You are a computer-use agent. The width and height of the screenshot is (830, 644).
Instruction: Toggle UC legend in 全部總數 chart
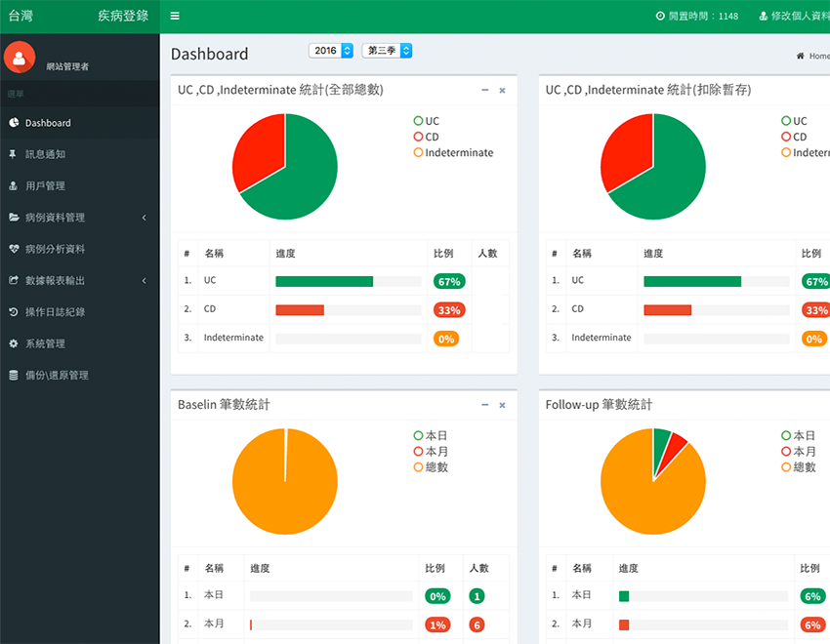426,121
